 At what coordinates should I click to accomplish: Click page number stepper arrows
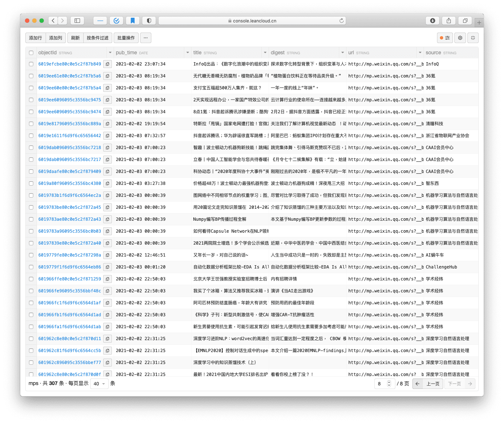coord(389,384)
